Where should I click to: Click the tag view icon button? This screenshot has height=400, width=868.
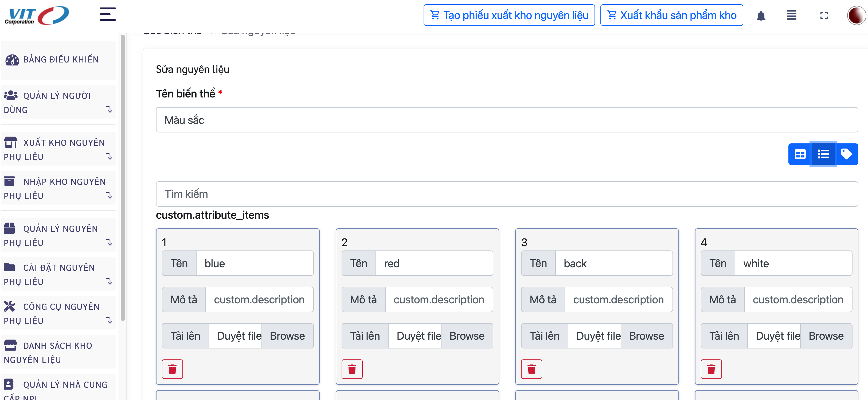point(846,154)
